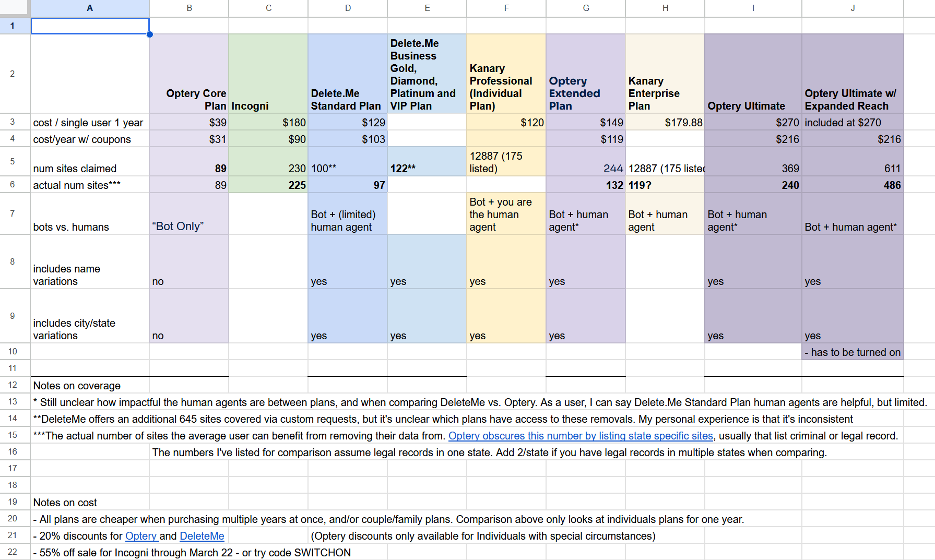
Task: Open the Optery discount link in row 21
Action: (x=141, y=536)
